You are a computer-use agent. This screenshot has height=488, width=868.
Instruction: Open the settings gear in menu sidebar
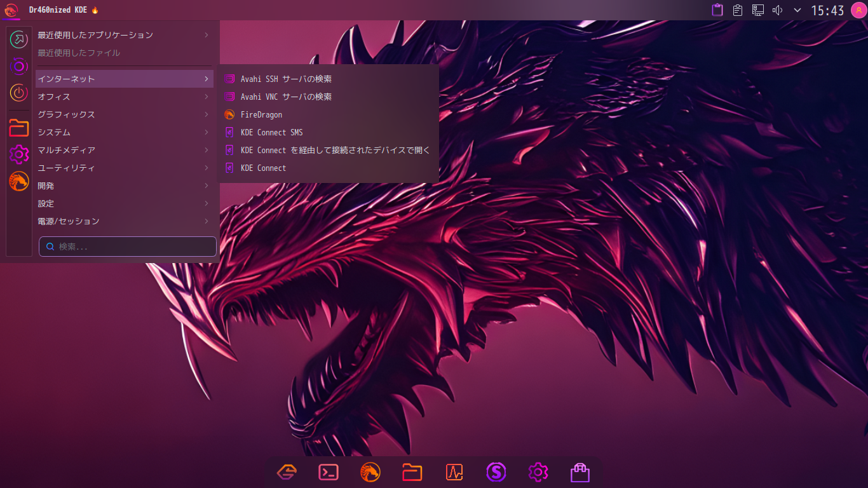coord(19,154)
